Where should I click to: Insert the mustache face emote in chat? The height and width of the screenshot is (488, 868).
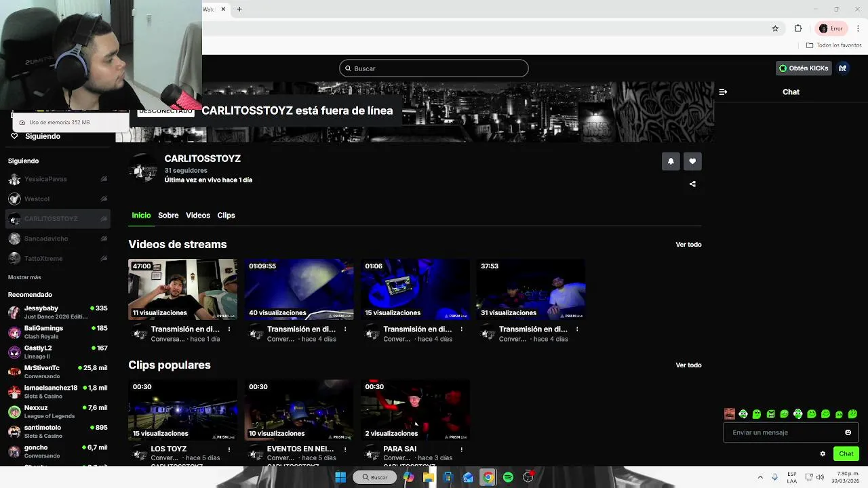tap(730, 414)
